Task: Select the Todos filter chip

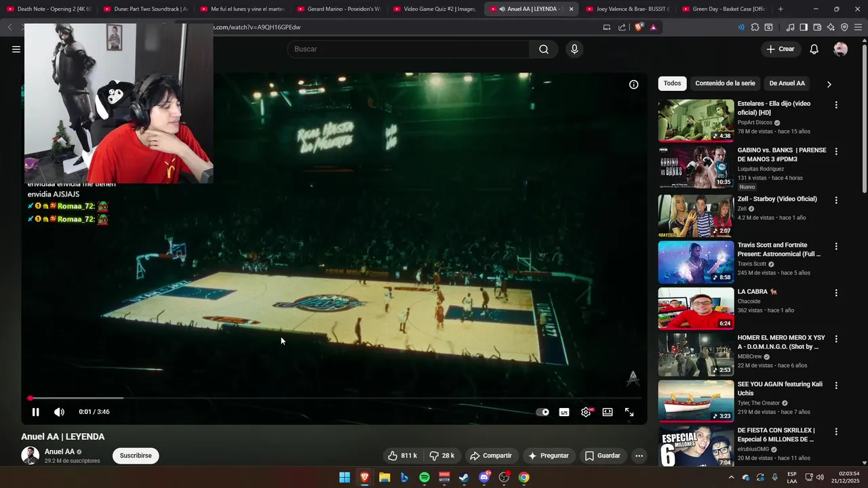Action: [x=672, y=83]
